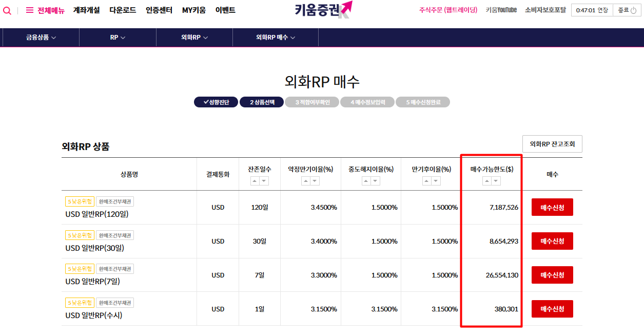Select the 계좌개설 menu item
Image resolution: width=644 pixels, height=333 pixels.
point(86,10)
